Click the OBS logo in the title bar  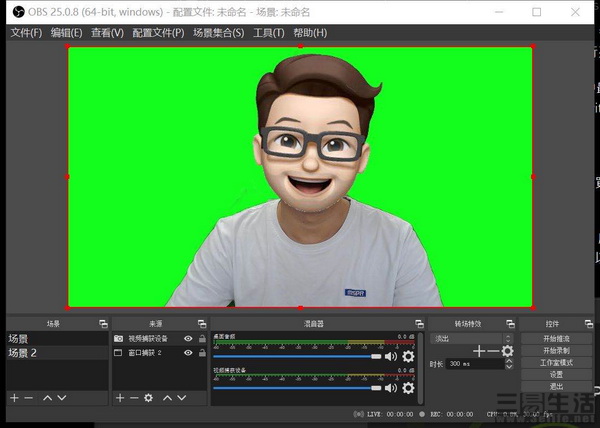pyautogui.click(x=18, y=12)
